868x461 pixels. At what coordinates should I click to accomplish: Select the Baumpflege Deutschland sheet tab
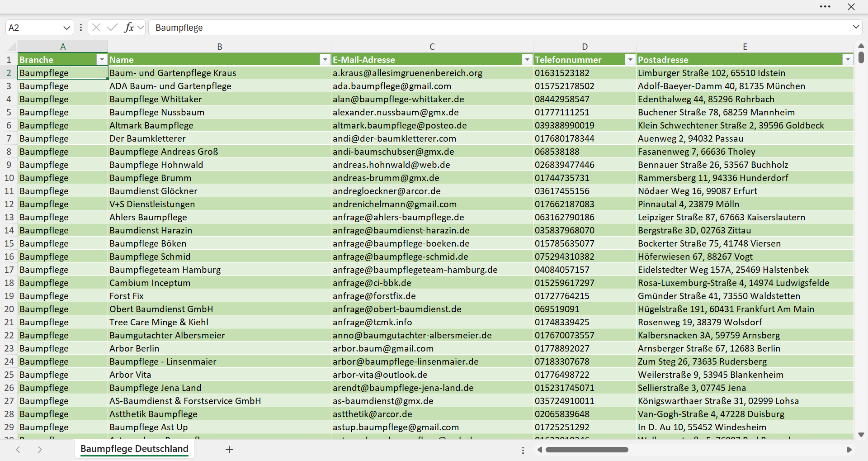click(134, 449)
